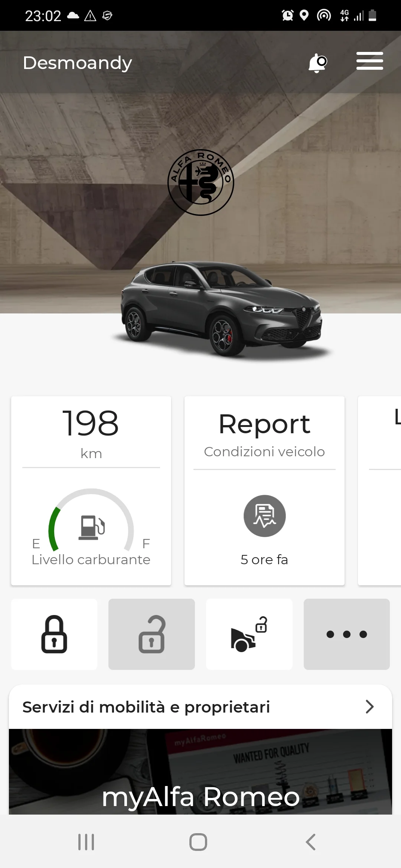Tap the Alfa Romeo logo emblem

tap(201, 183)
